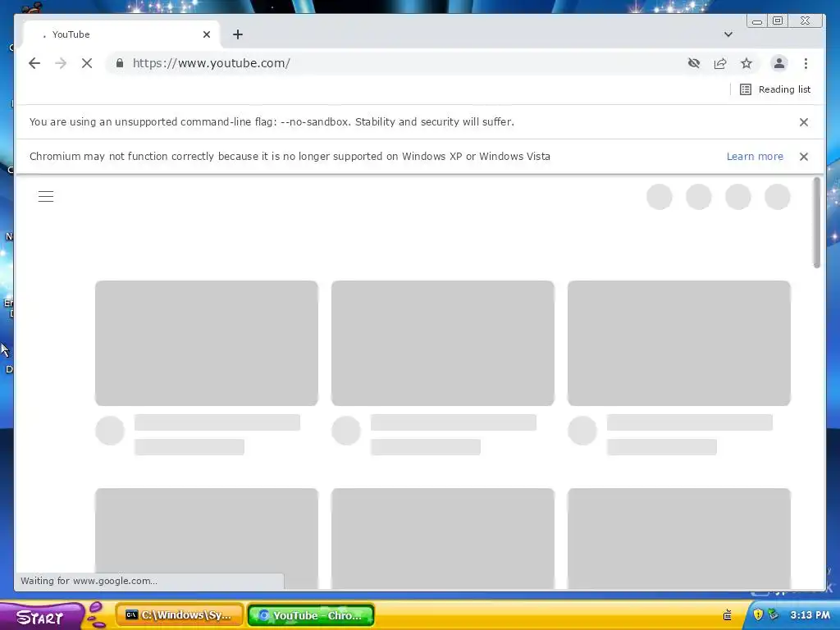This screenshot has width=840, height=630.
Task: Open the YouTube hamburger guide menu
Action: [x=46, y=197]
